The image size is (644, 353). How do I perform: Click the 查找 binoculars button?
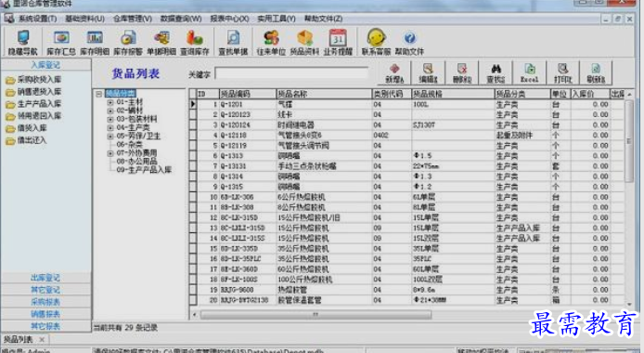click(496, 73)
